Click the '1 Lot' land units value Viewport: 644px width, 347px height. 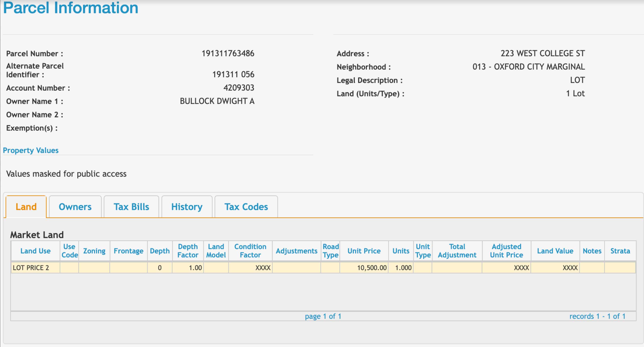point(575,93)
